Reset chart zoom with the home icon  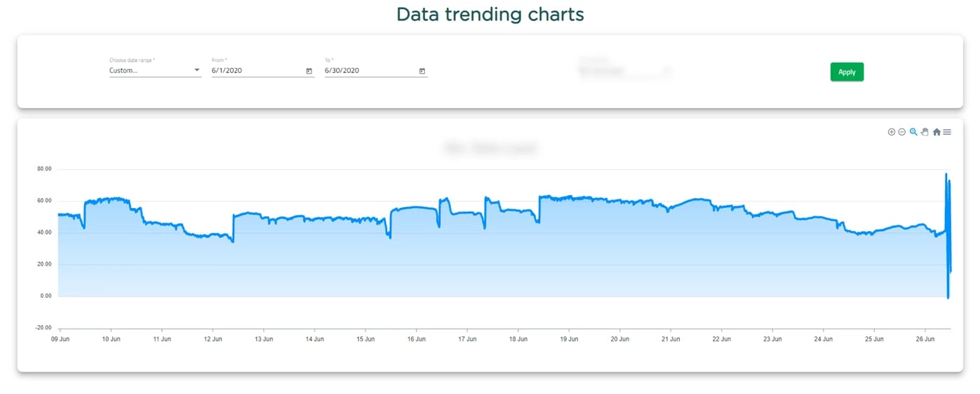(937, 132)
